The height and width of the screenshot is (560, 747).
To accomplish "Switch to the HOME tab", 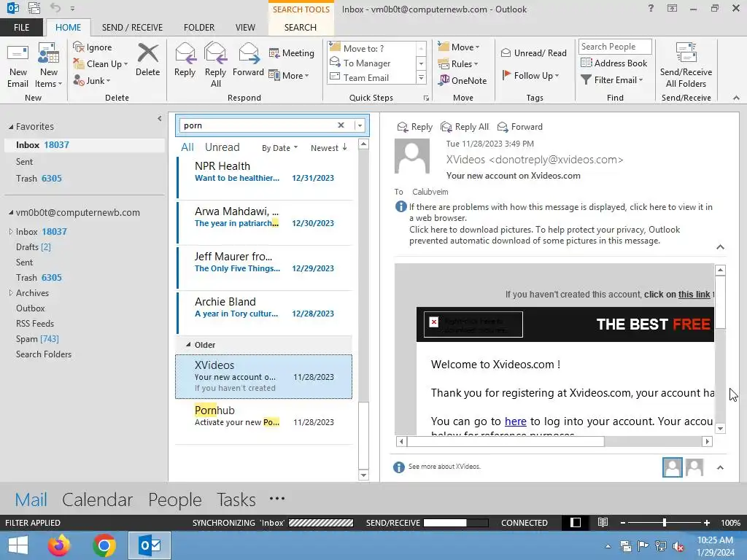I will tap(68, 27).
